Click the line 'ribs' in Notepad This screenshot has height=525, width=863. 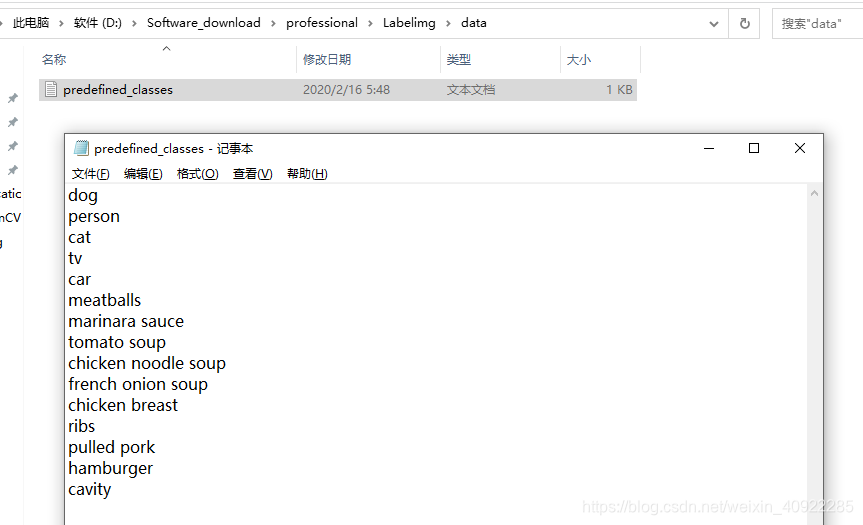tap(81, 426)
